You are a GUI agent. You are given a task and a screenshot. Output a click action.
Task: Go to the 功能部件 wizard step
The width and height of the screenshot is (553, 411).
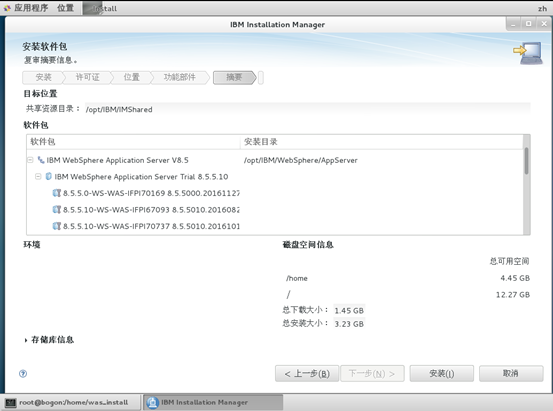click(180, 78)
